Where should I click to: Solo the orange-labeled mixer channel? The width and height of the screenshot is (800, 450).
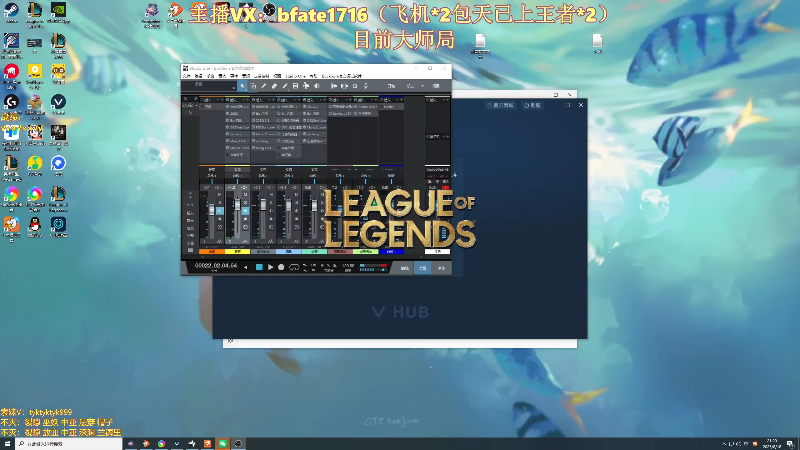tap(219, 203)
